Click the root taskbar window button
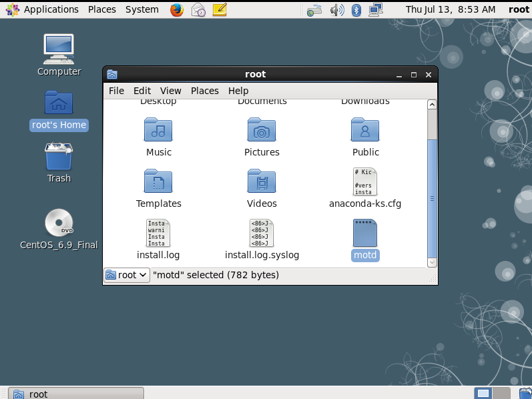532x399 pixels. click(x=76, y=394)
